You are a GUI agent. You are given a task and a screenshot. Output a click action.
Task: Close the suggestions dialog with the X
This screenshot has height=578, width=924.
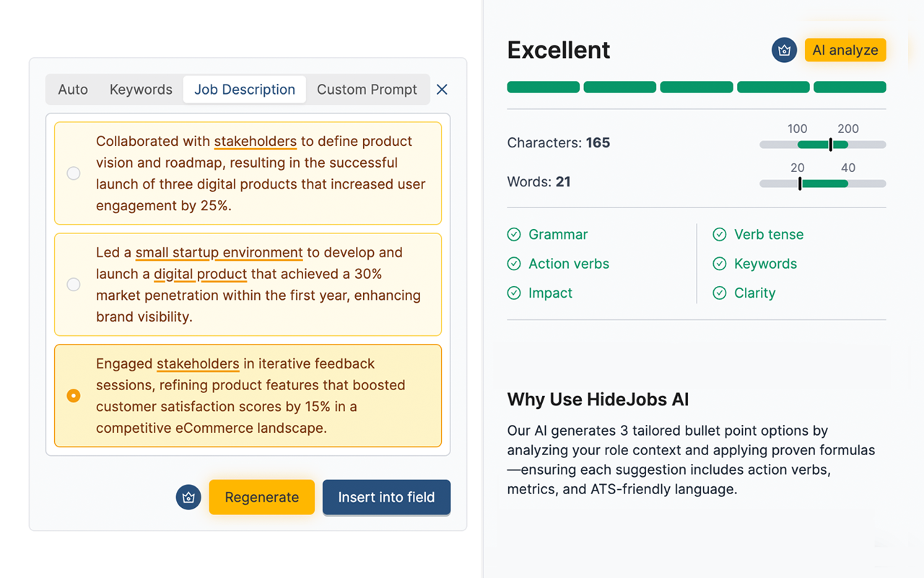pyautogui.click(x=442, y=89)
